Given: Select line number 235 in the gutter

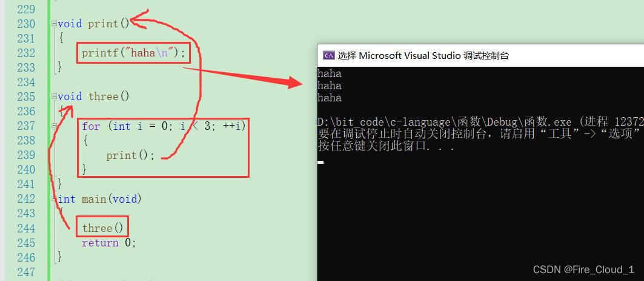Looking at the screenshot, I should 26,96.
